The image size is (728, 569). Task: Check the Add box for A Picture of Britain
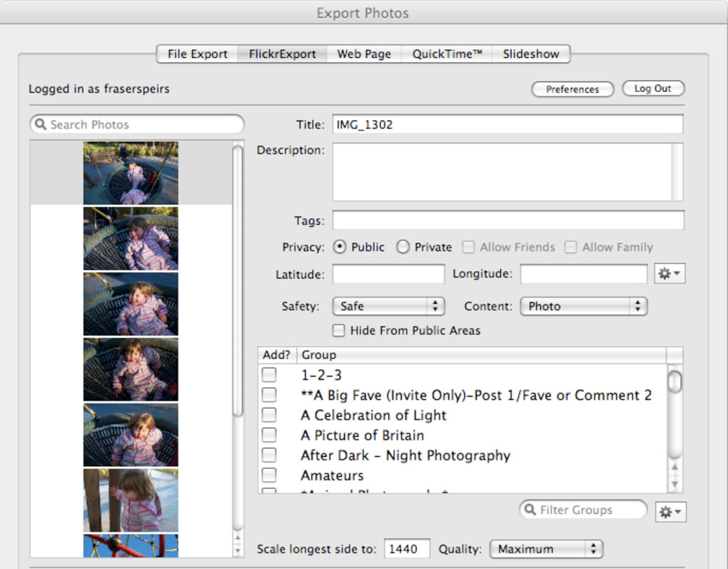269,435
